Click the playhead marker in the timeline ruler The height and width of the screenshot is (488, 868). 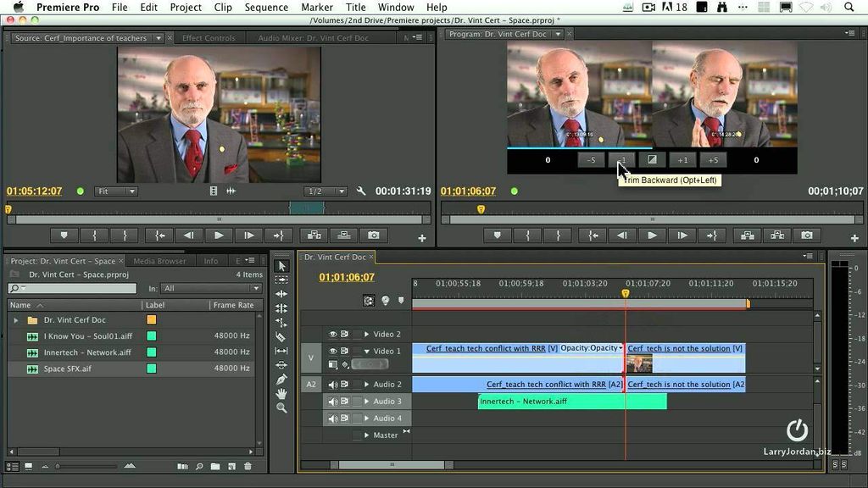[626, 291]
